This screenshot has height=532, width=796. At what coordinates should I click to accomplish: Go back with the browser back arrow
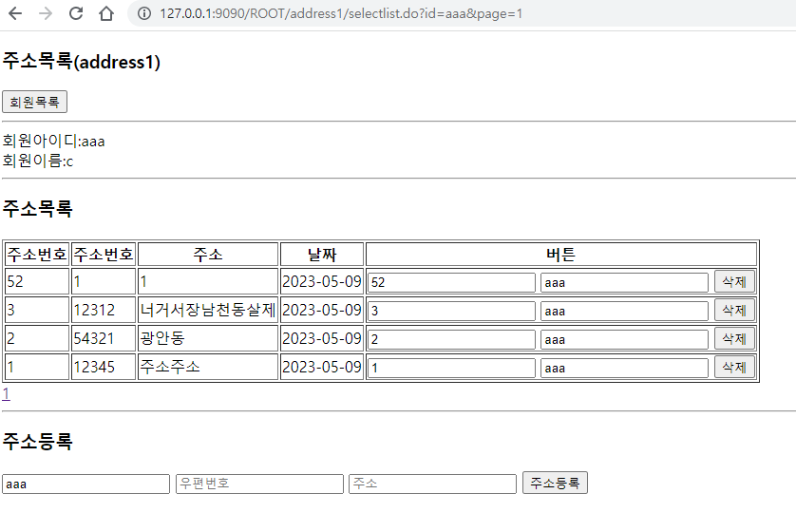pos(15,13)
